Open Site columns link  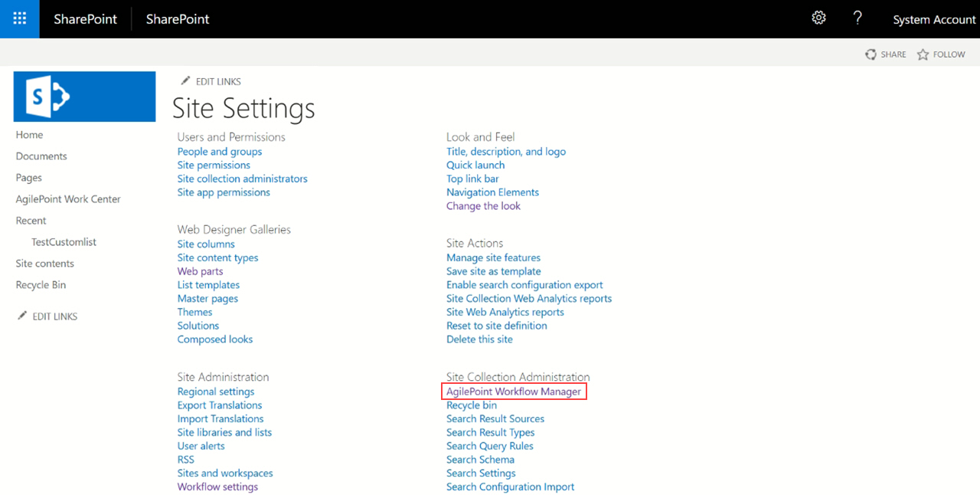206,244
